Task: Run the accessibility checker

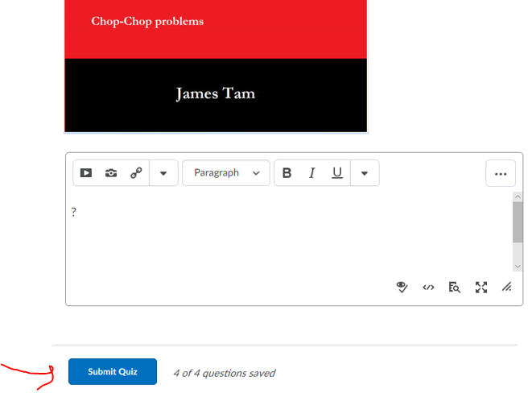Action: (x=402, y=287)
